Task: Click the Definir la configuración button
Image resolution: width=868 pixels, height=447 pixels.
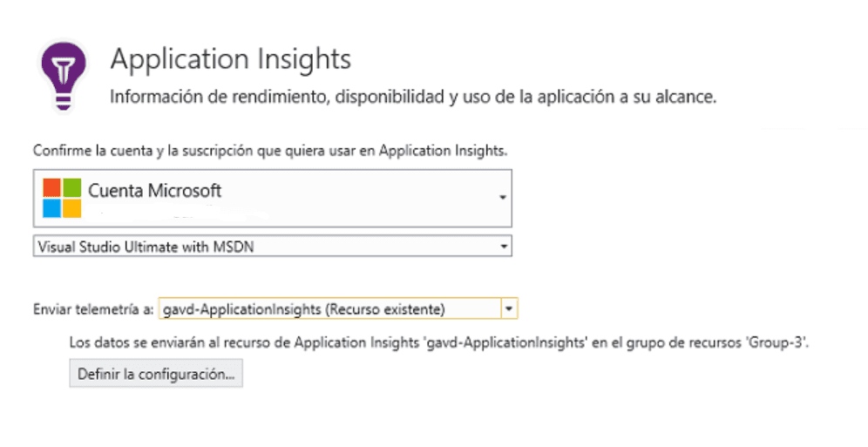Action: 156,374
